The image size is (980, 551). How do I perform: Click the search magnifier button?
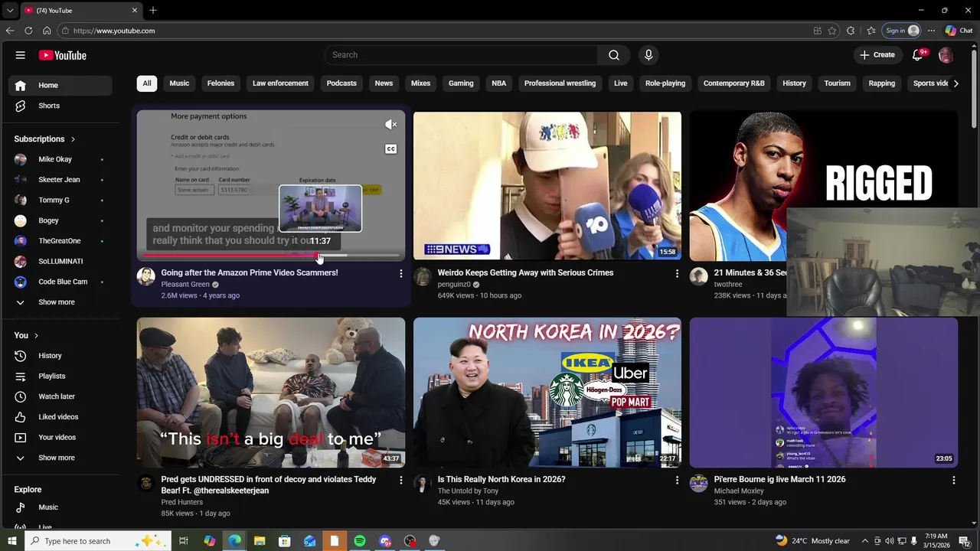(614, 55)
